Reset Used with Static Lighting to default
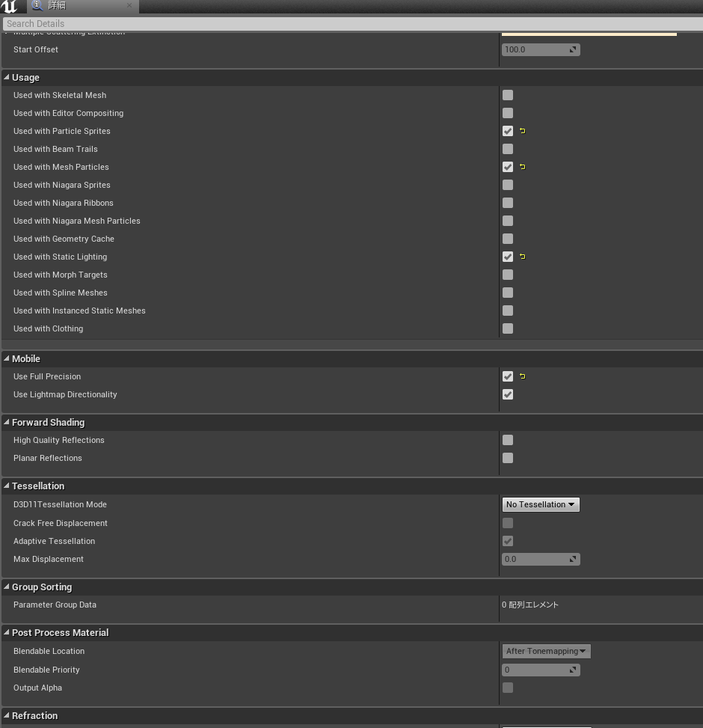Image resolution: width=703 pixels, height=728 pixels. pos(523,257)
